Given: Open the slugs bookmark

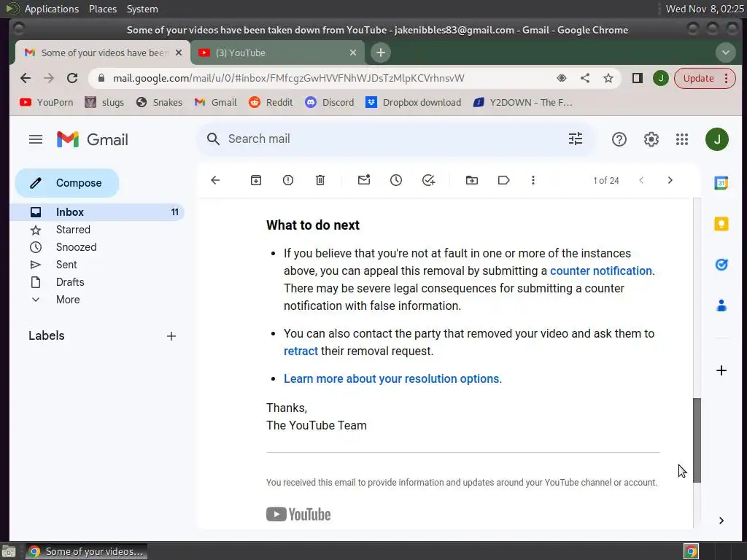Looking at the screenshot, I should click(104, 102).
